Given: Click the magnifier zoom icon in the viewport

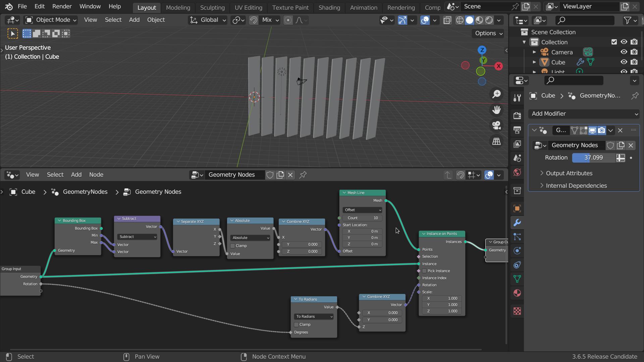Looking at the screenshot, I should click(496, 94).
